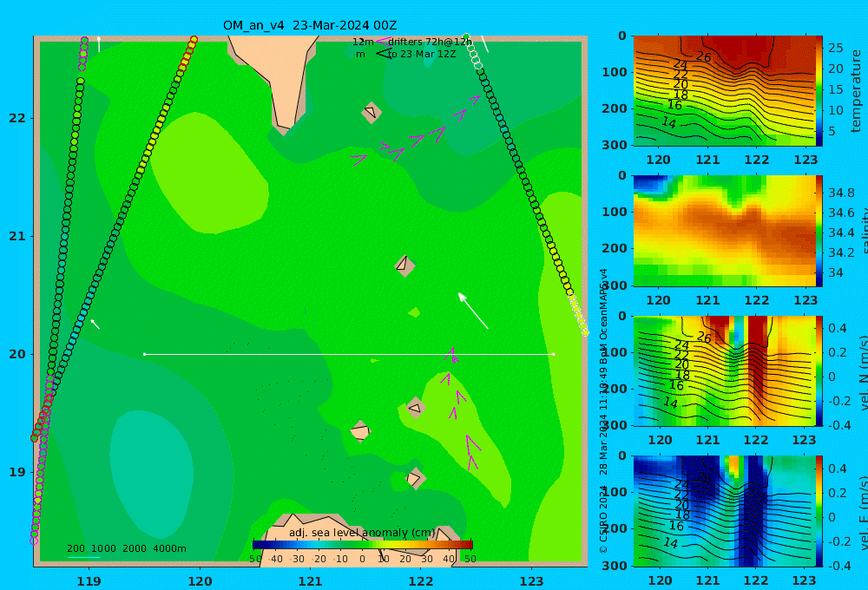Click the temperature section panel

pos(725,91)
